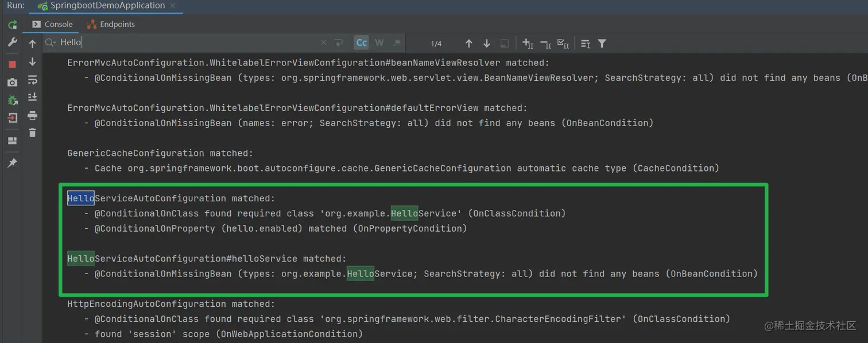This screenshot has height=343, width=868.
Task: Print console output with printer icon
Action: point(32,115)
